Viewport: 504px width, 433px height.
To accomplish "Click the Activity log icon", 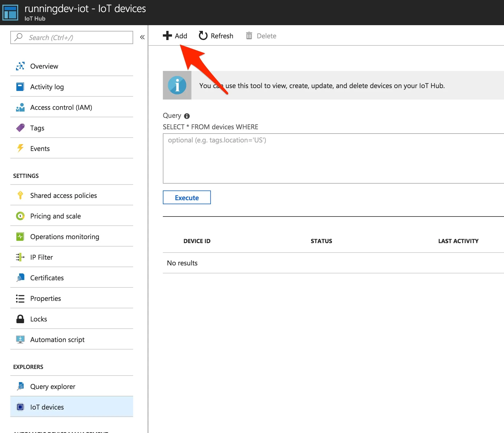I will click(20, 87).
